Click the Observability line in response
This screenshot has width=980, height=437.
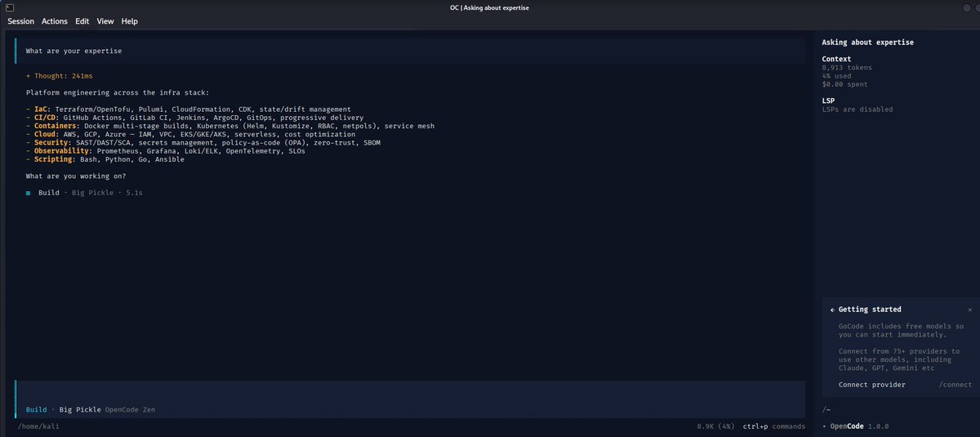pos(166,151)
